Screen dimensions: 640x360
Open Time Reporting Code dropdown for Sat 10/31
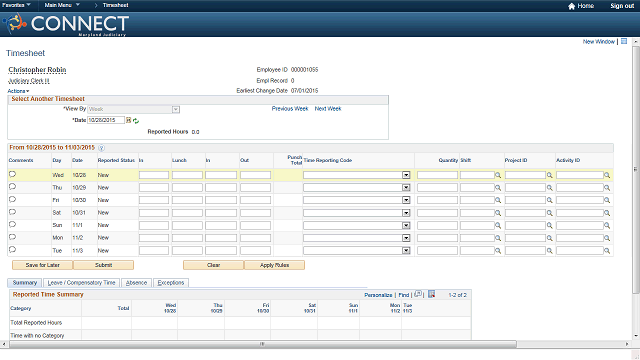click(x=406, y=213)
